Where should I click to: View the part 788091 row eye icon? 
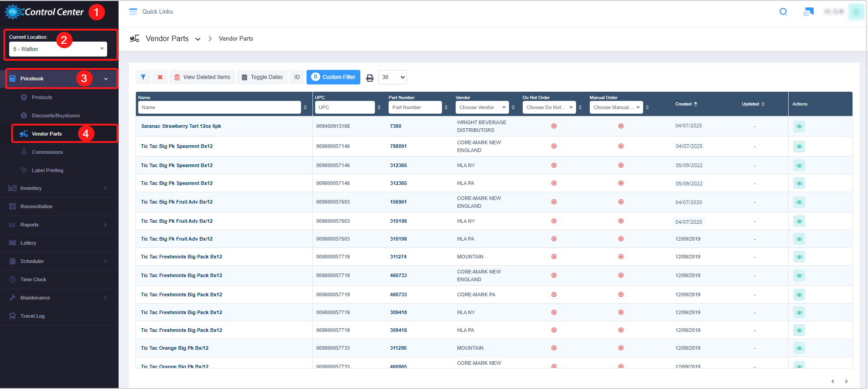coord(799,147)
